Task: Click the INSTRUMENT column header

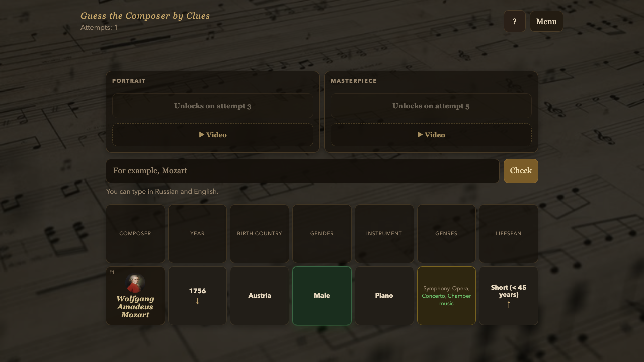Action: (x=384, y=234)
